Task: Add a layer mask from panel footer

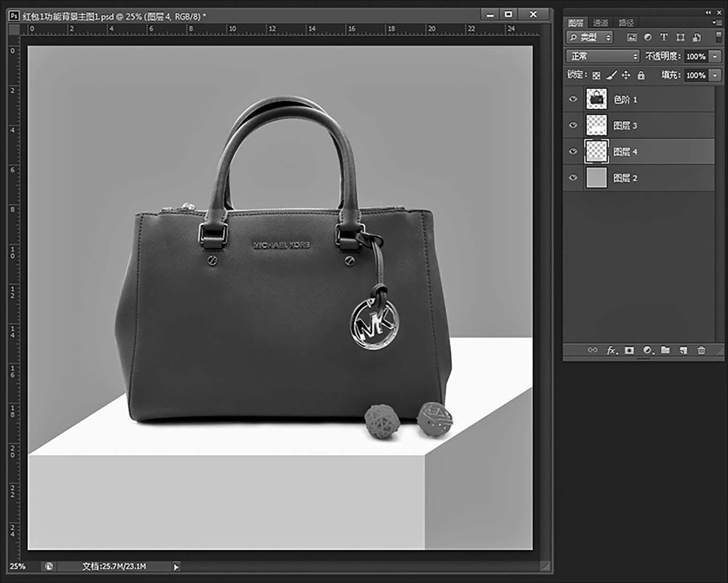Action: click(629, 350)
